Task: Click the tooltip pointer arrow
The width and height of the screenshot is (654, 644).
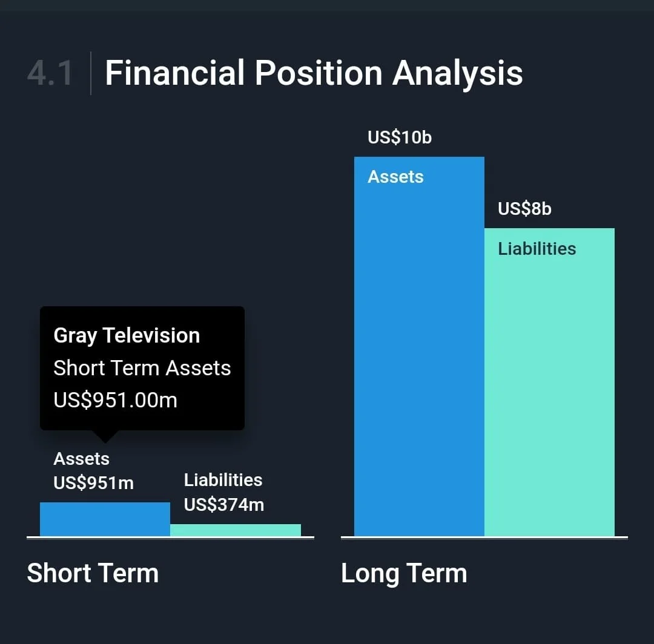Action: pos(105,436)
